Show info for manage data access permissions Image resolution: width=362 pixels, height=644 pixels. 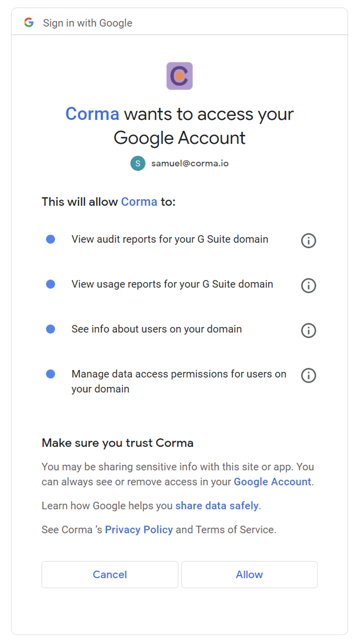point(308,375)
